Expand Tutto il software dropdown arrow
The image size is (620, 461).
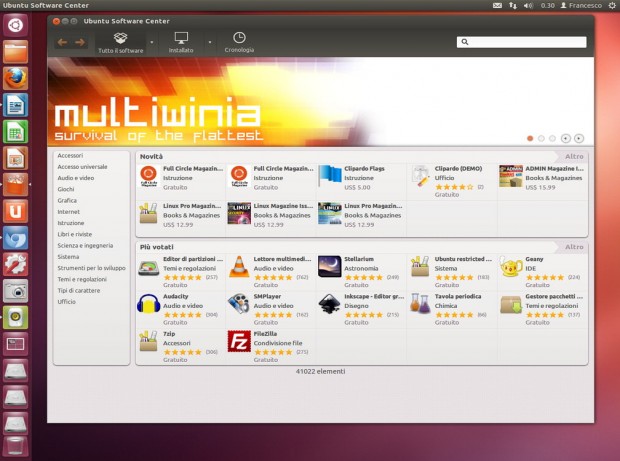(151, 42)
